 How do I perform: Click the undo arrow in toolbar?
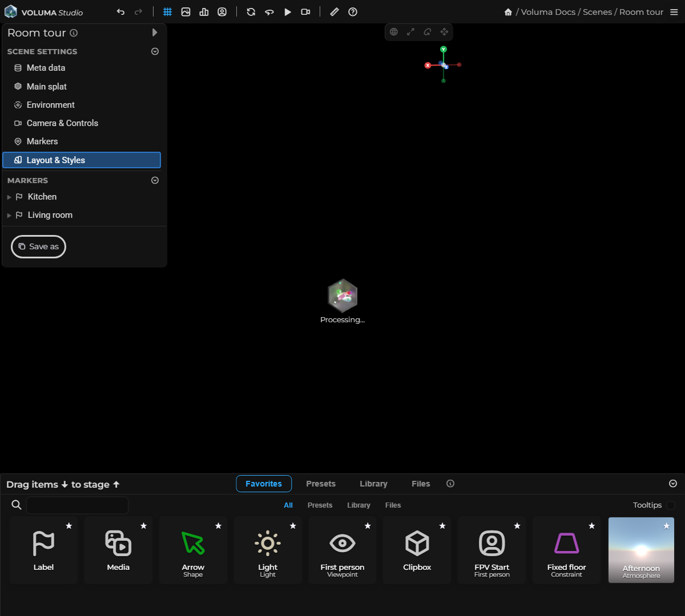(120, 12)
